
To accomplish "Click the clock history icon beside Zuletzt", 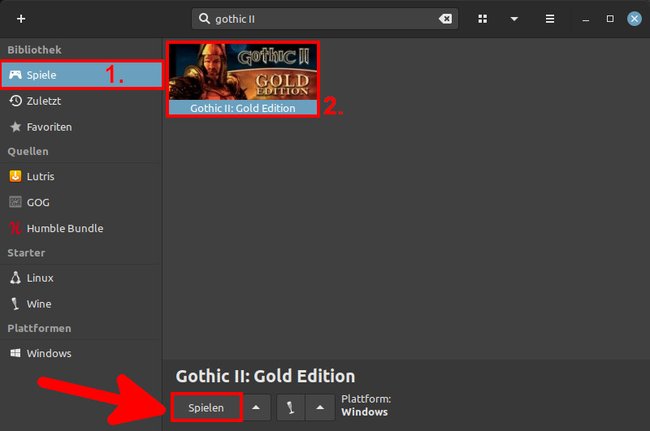I will click(x=15, y=101).
